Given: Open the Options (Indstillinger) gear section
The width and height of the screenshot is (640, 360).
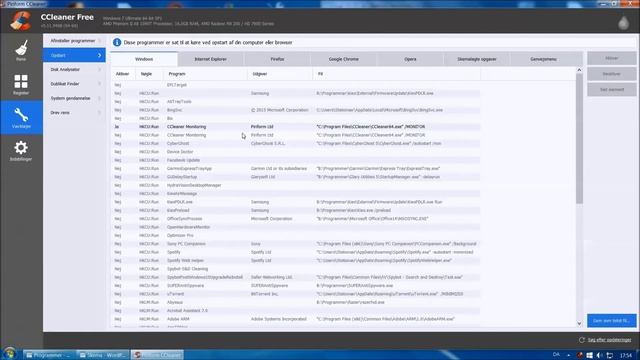Looking at the screenshot, I should point(21,151).
